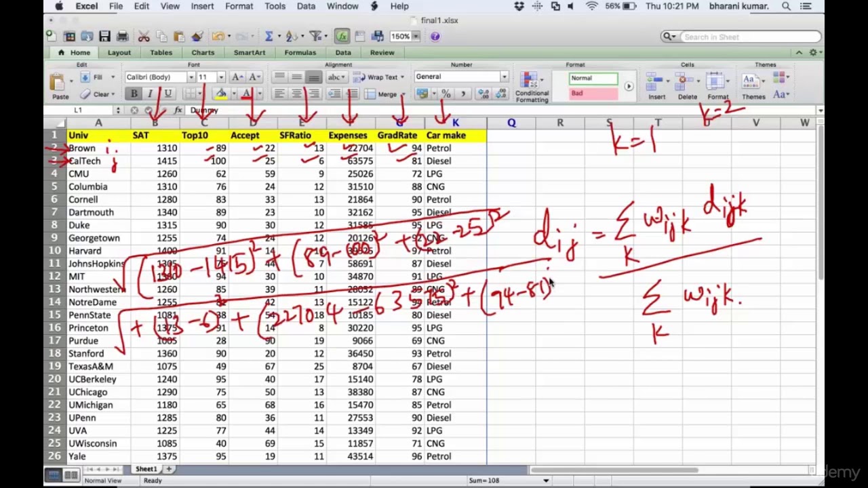
Task: Click the Comma Style icon
Action: tap(463, 94)
